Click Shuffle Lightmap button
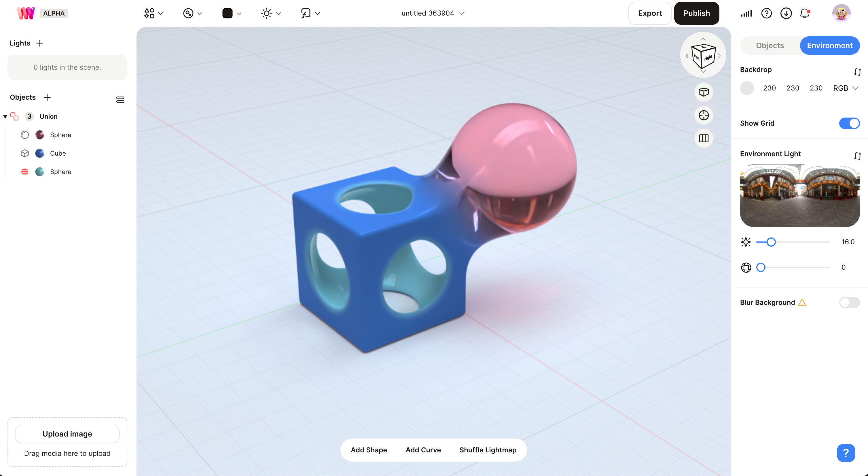This screenshot has height=476, width=868. (488, 450)
